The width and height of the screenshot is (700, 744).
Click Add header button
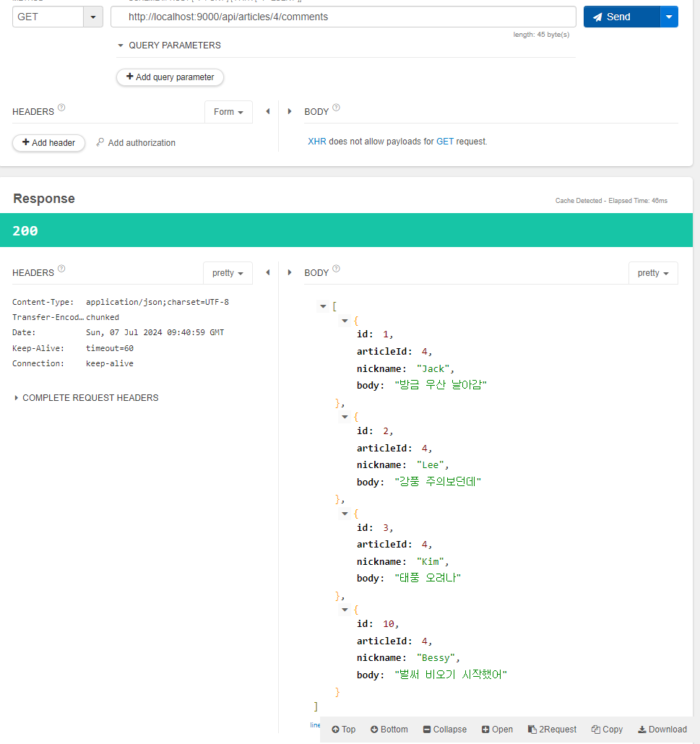coord(49,143)
